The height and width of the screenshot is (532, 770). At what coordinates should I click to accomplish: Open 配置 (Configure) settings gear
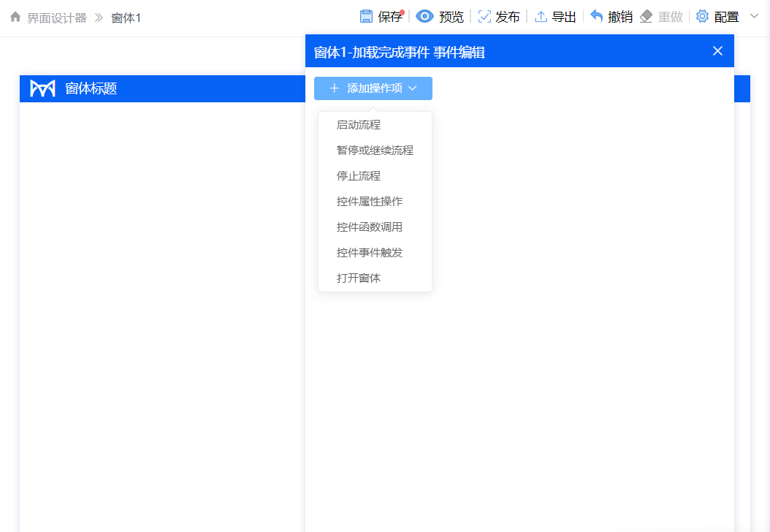(x=702, y=15)
